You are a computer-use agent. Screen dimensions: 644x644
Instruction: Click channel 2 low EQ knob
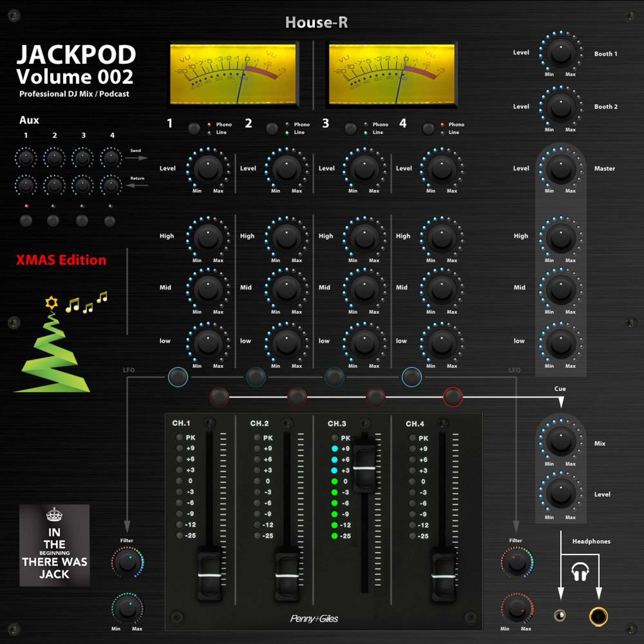point(287,344)
